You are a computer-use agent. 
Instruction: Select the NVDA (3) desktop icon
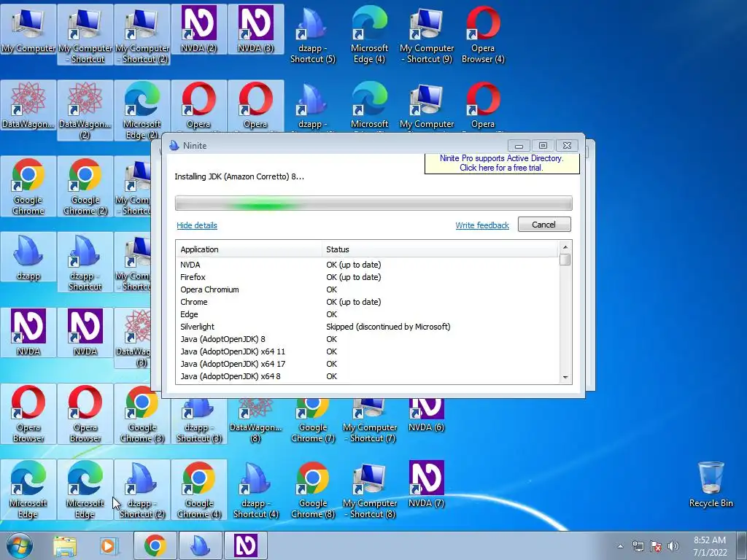coord(256,29)
